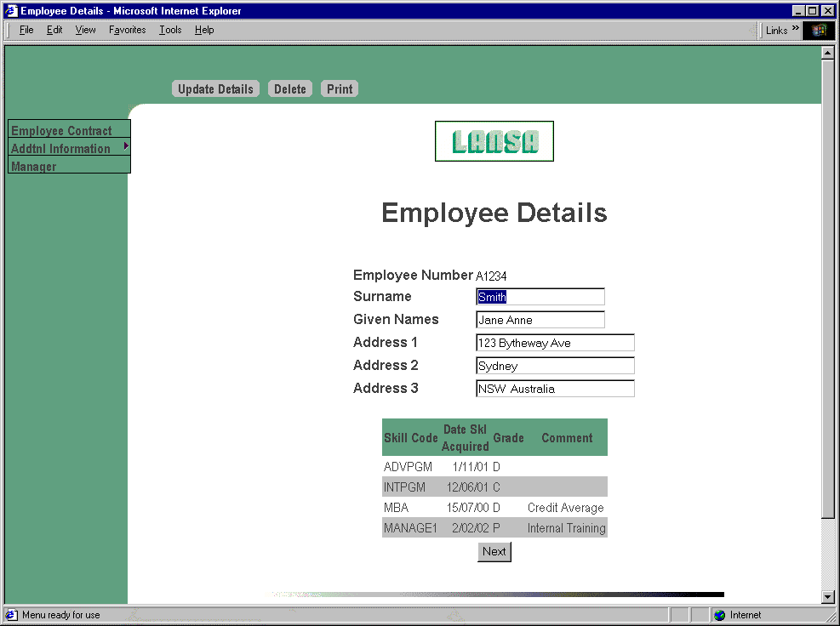Click the Internal Training comment
The image size is (840, 626).
tap(566, 528)
